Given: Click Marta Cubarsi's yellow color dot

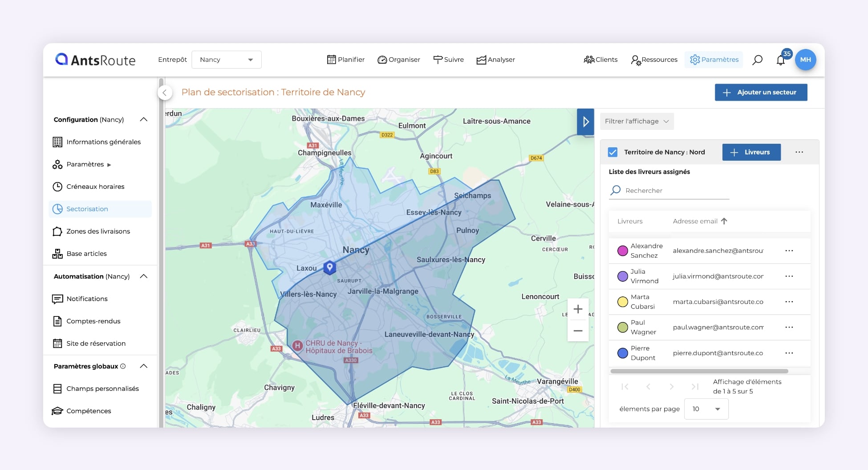Looking at the screenshot, I should click(x=622, y=301).
